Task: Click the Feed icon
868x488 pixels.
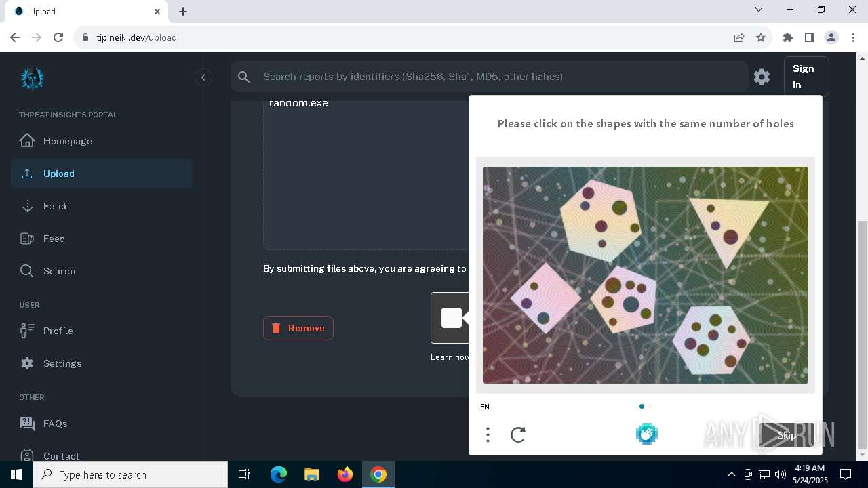Action: pos(27,239)
